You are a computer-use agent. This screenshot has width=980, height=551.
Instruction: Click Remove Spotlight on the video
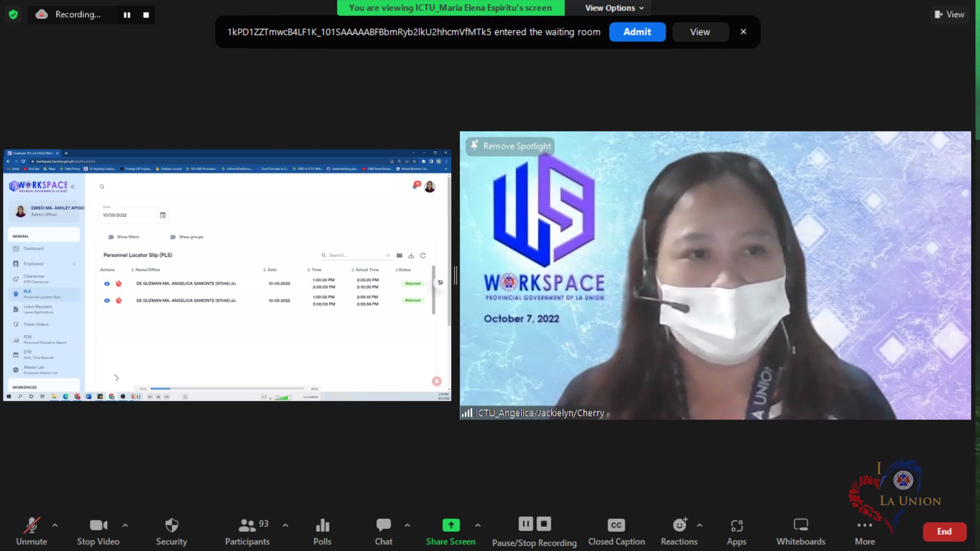point(511,146)
